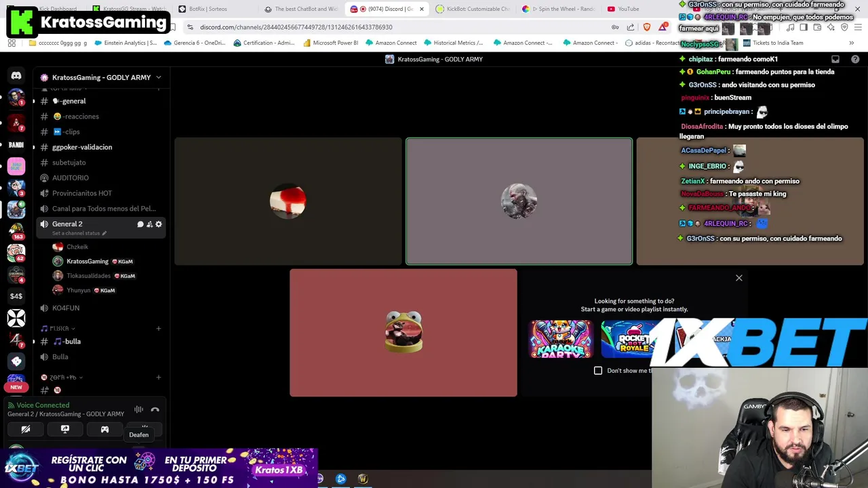The width and height of the screenshot is (868, 488).
Task: Launch the Karaoke Party activity
Action: pyautogui.click(x=561, y=339)
